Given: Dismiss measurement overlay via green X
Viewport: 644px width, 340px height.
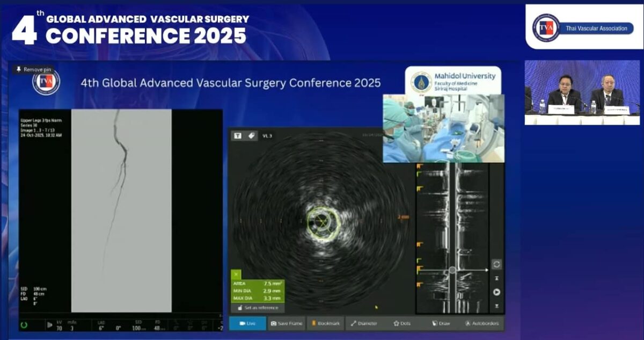Looking at the screenshot, I should click(x=236, y=273).
